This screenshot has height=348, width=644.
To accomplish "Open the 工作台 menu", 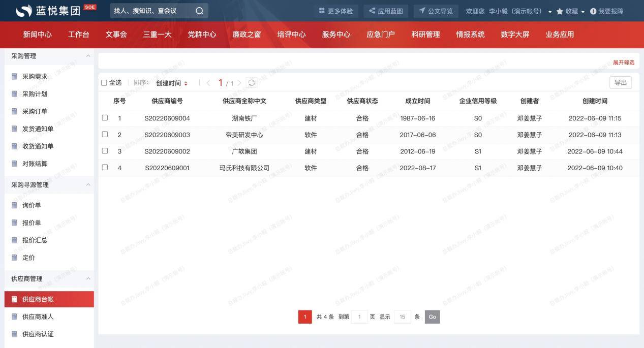I will point(79,35).
